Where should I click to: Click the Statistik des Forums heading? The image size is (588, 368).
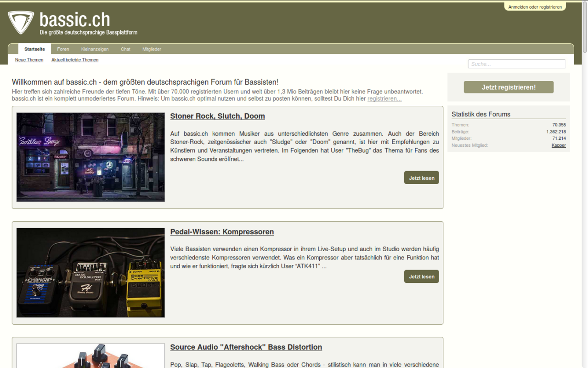pyautogui.click(x=481, y=114)
